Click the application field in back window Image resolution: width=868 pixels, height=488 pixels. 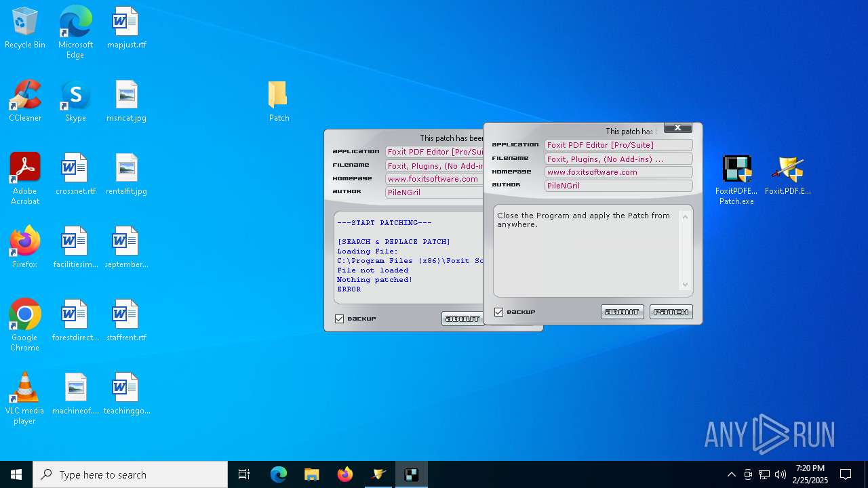[x=434, y=152]
